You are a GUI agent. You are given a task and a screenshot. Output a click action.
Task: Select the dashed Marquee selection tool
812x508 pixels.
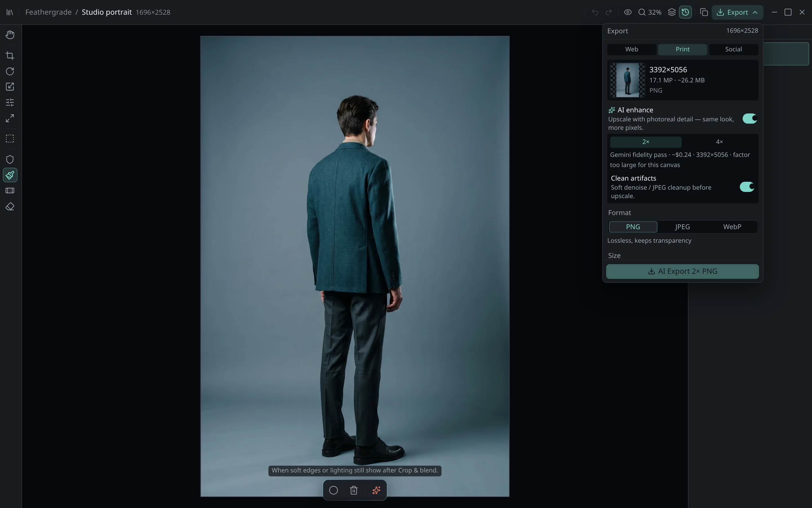point(10,139)
